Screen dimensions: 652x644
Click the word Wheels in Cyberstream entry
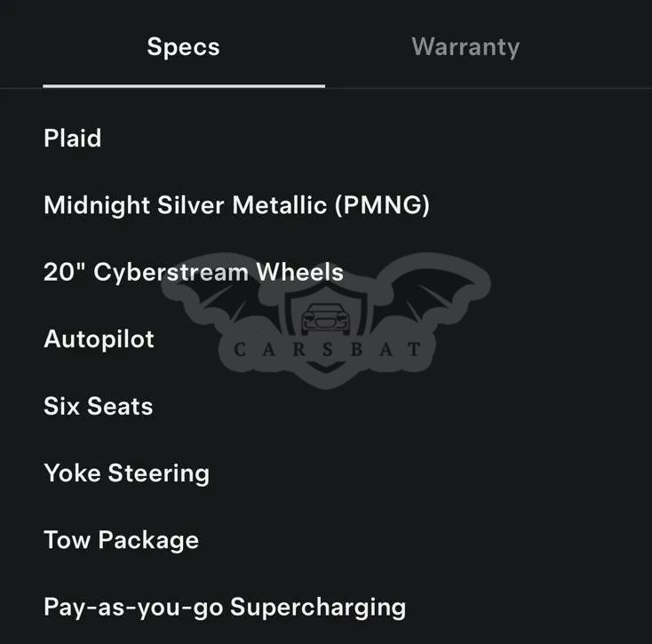[300, 272]
